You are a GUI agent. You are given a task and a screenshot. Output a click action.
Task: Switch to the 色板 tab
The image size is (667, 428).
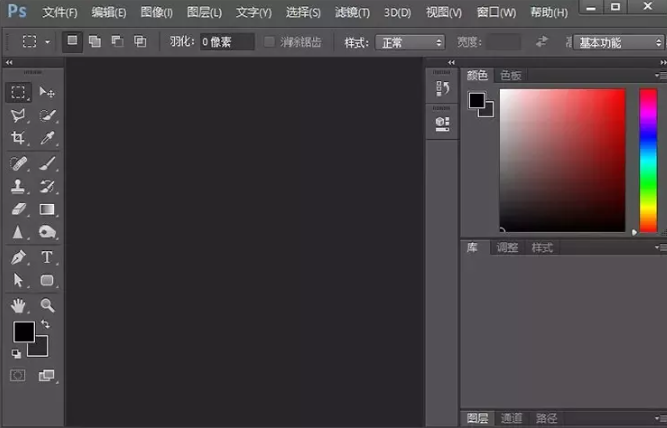pos(511,75)
